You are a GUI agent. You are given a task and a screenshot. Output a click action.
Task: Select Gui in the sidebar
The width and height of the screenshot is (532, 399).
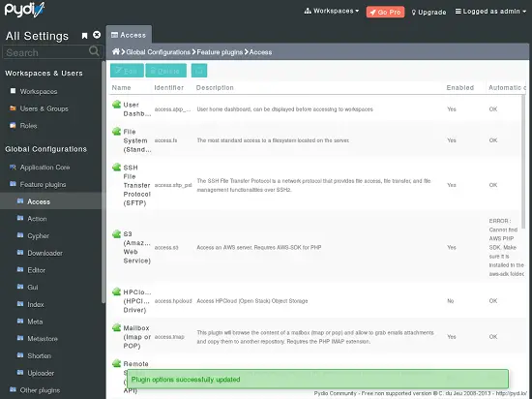33,288
